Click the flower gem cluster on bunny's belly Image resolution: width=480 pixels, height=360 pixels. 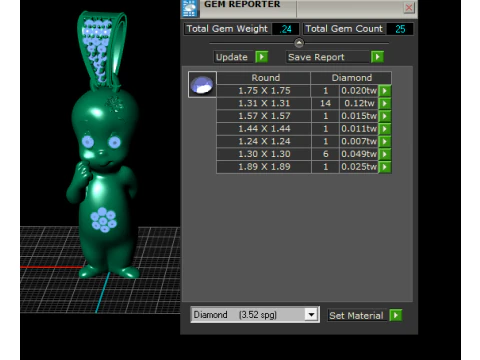104,220
